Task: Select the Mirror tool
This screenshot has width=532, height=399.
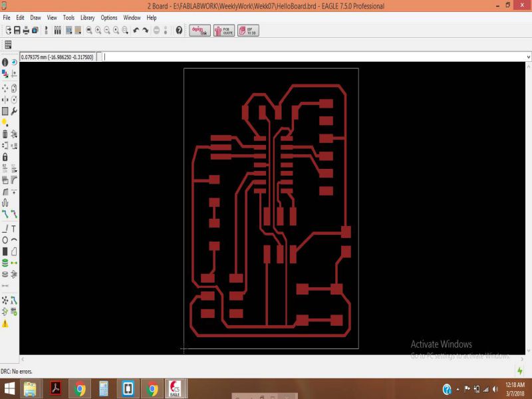Action: coord(5,100)
